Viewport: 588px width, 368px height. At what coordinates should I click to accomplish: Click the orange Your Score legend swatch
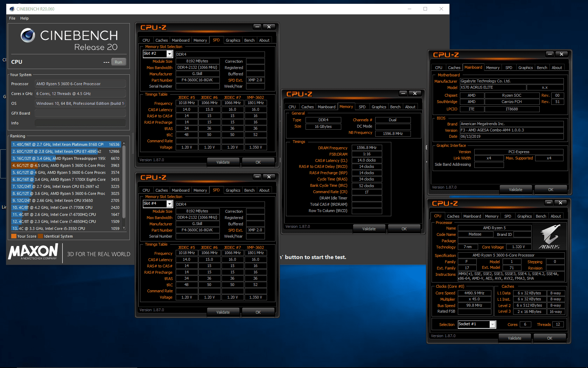(14, 236)
